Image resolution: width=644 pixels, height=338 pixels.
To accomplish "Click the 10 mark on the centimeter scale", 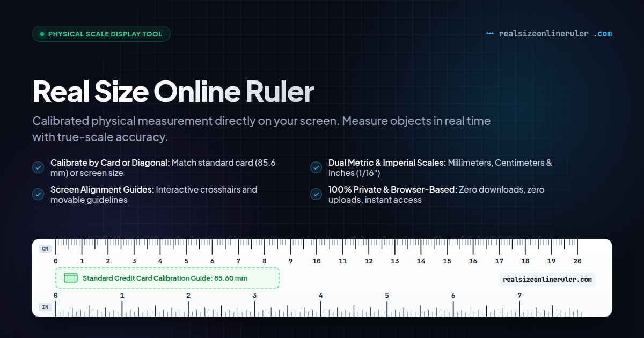I will click(317, 261).
